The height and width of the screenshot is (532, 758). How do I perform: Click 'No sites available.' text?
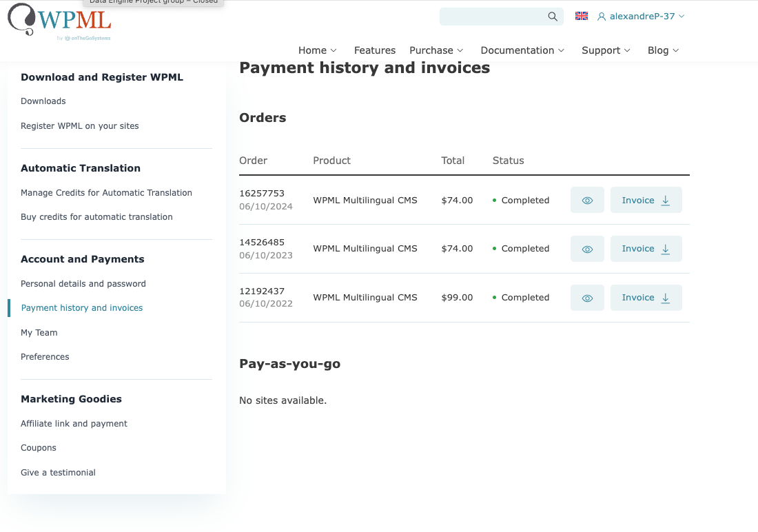click(x=283, y=400)
